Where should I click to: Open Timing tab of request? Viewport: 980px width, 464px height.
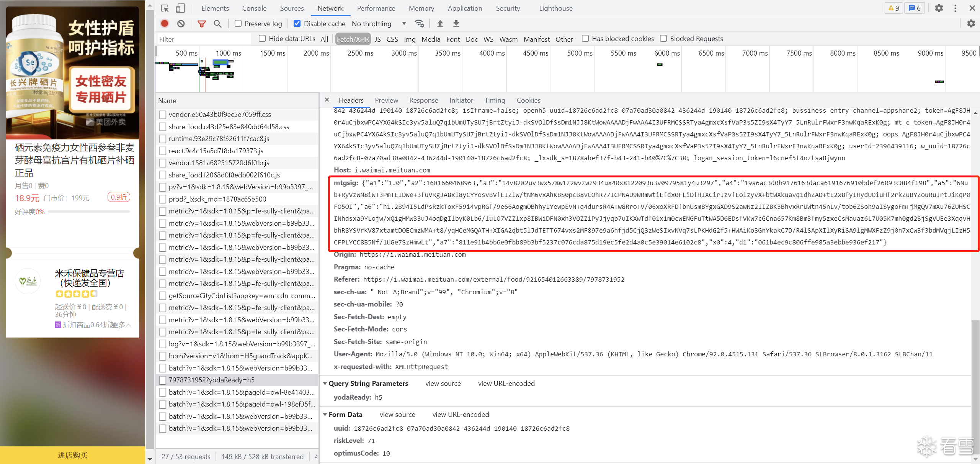pyautogui.click(x=495, y=100)
